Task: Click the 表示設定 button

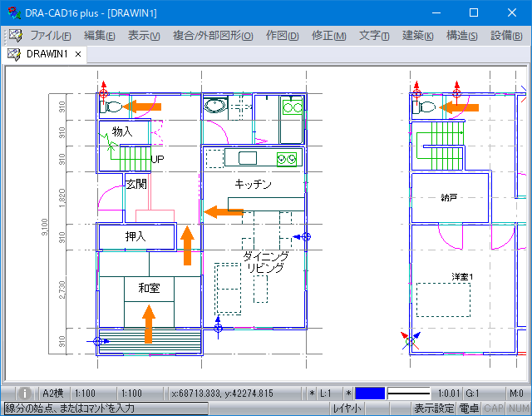Action: coord(435,408)
